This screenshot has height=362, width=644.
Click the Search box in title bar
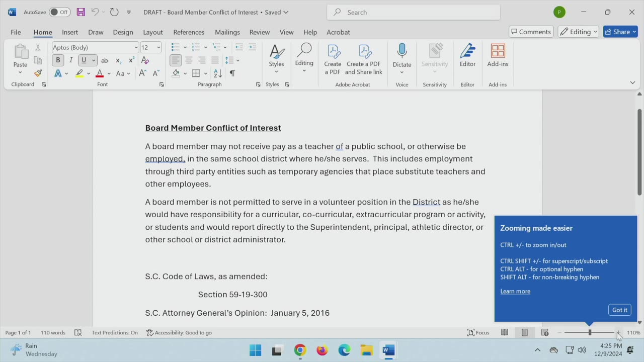tap(414, 12)
